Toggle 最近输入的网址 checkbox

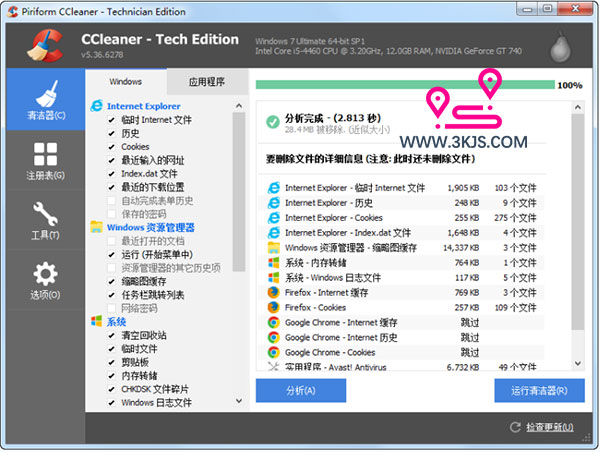click(x=111, y=160)
